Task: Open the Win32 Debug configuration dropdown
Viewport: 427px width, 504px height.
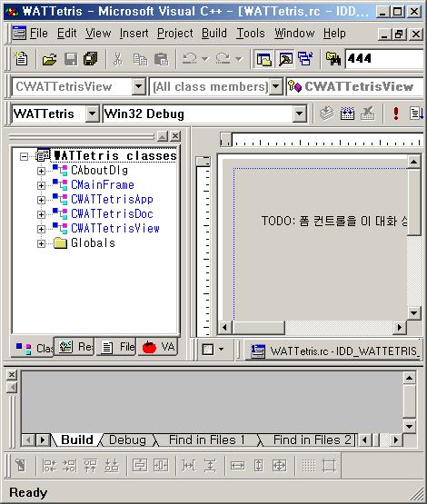Action: click(299, 114)
